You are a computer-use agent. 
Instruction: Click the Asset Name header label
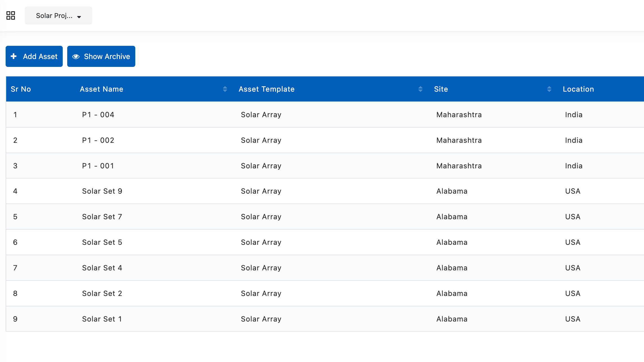(x=102, y=89)
